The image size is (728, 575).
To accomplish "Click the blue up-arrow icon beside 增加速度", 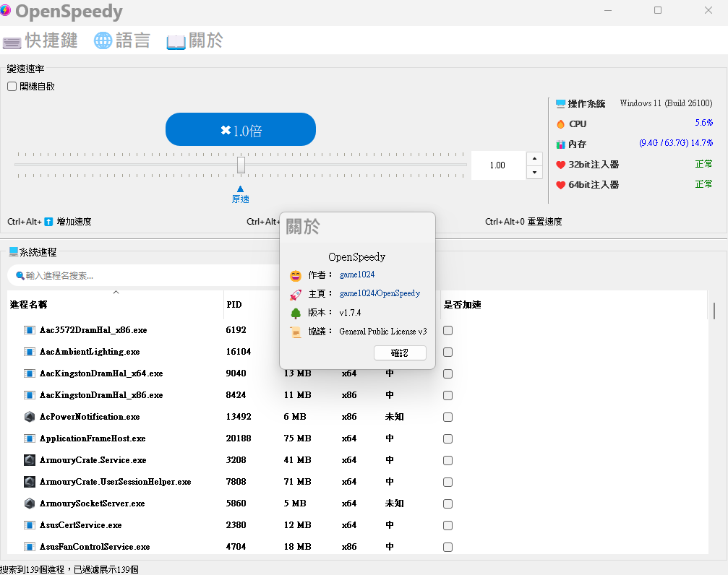I will point(48,222).
